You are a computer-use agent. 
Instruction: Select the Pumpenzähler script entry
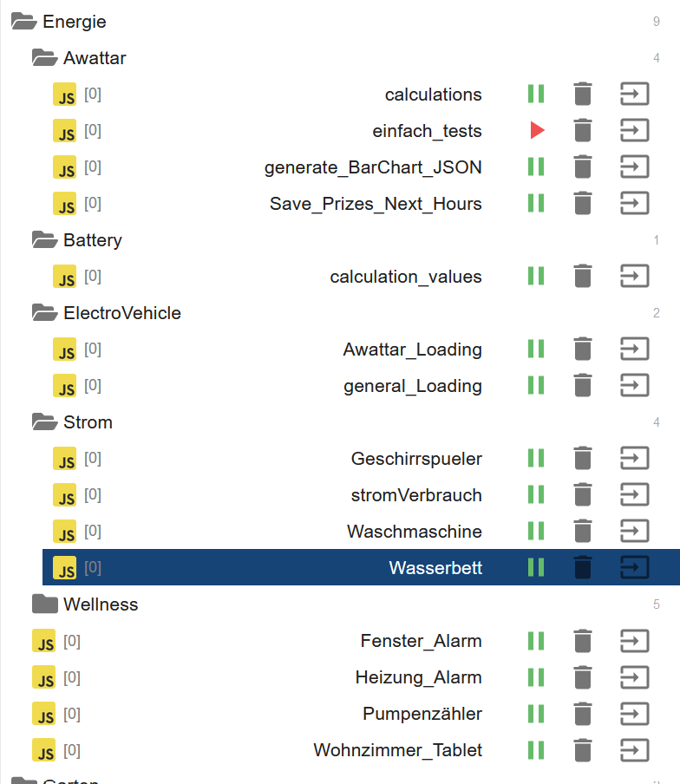pos(422,714)
